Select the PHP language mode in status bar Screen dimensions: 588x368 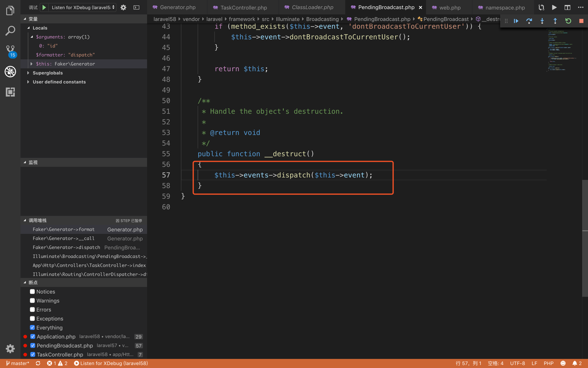pyautogui.click(x=548, y=363)
